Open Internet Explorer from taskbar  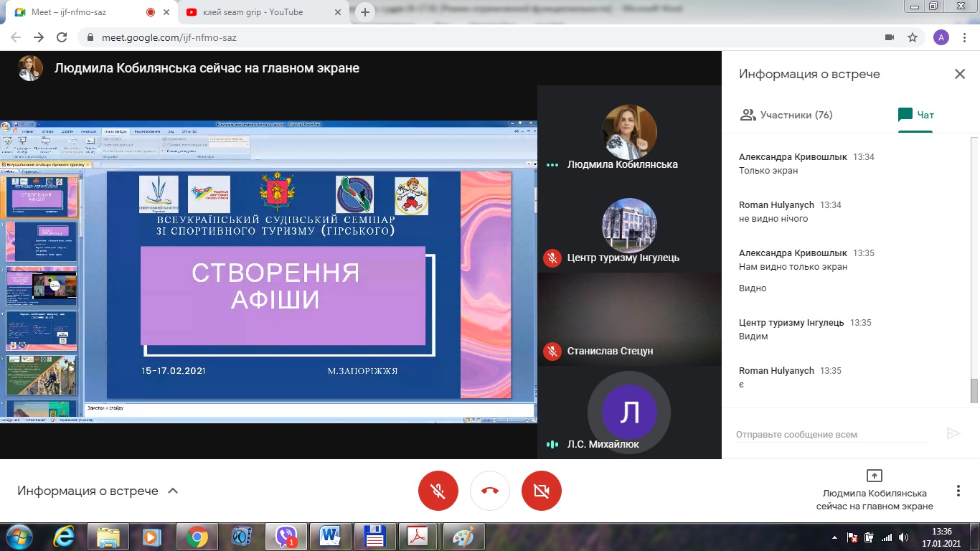tap(65, 537)
